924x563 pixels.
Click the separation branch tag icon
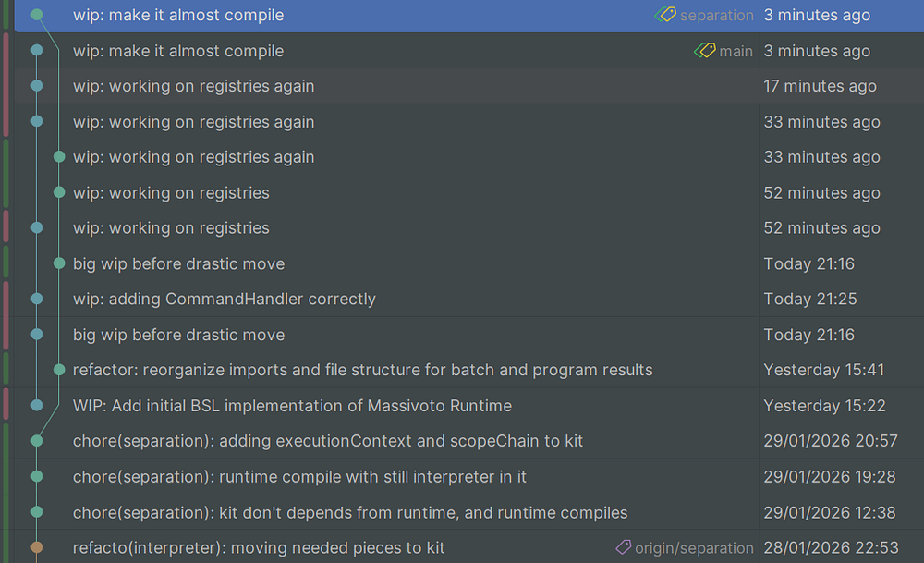(x=665, y=15)
